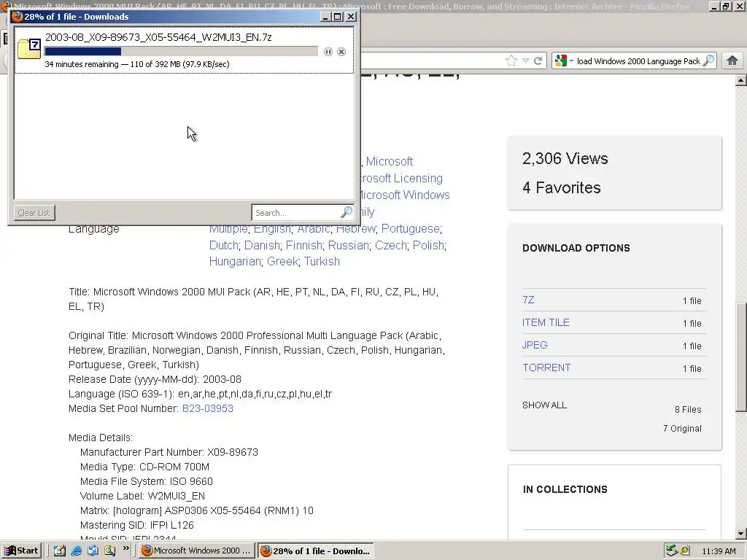Image resolution: width=747 pixels, height=560 pixels.
Task: Open the TORRENT download option
Action: coord(546,367)
